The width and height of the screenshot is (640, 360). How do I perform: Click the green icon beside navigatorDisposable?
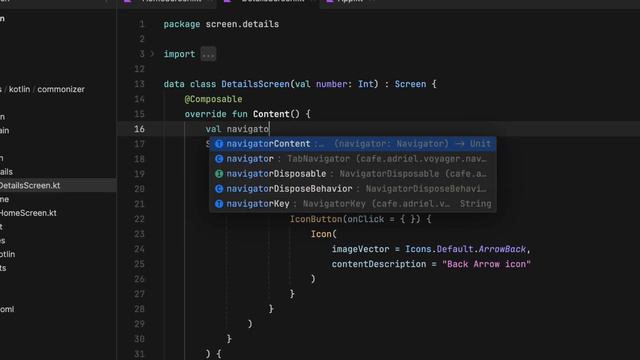(219, 174)
